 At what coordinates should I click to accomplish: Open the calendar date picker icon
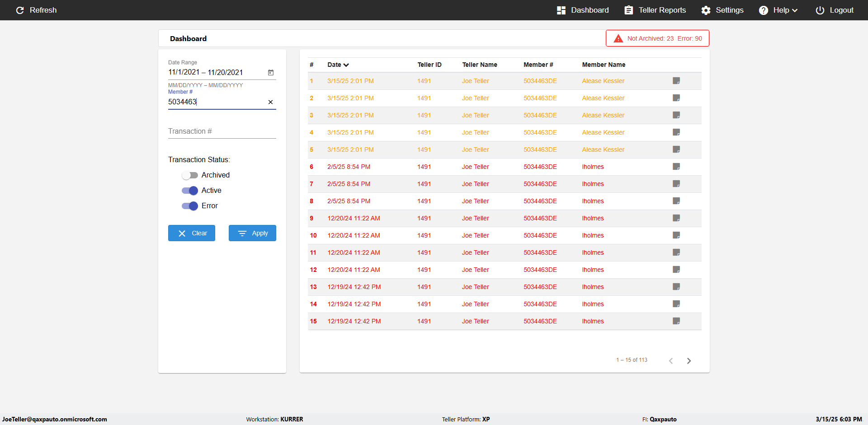(x=271, y=72)
